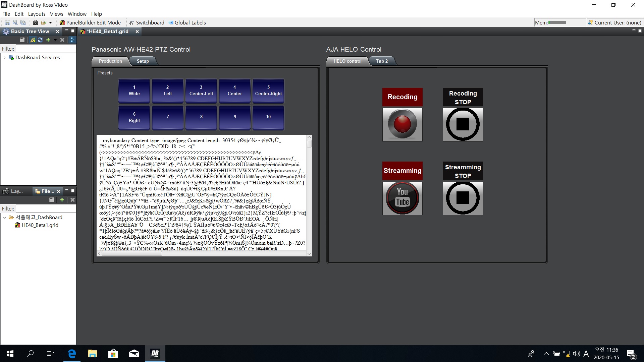Switch to the Setup tab
644x362 pixels.
pos(143,61)
